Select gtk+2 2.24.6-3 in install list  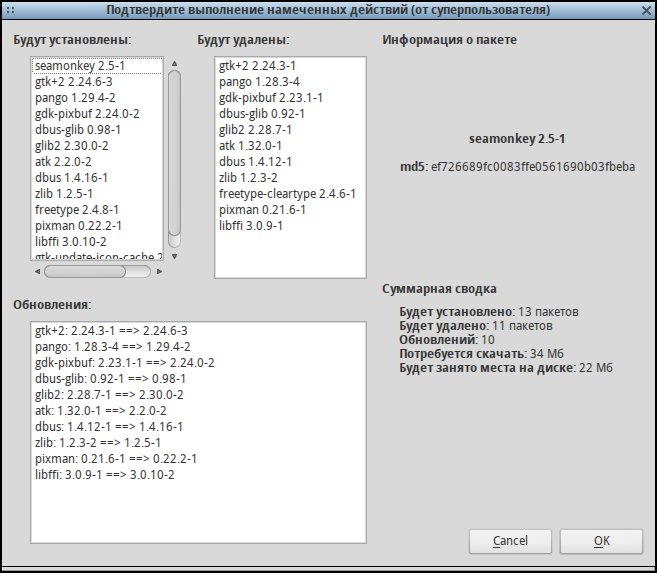[x=97, y=82]
